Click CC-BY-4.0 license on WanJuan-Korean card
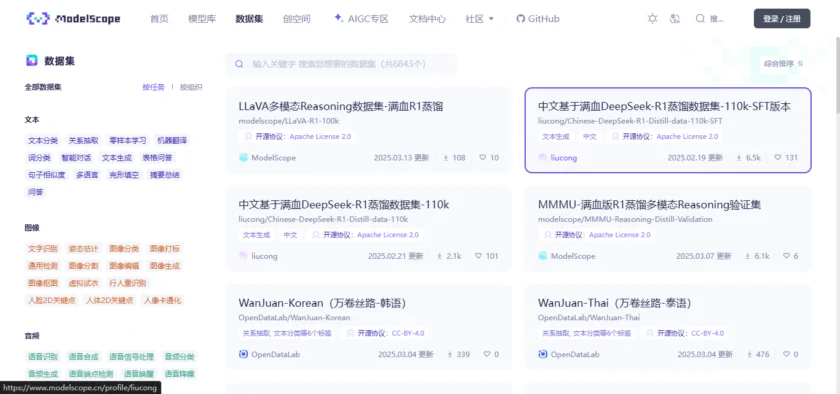840x394 pixels. 408,333
